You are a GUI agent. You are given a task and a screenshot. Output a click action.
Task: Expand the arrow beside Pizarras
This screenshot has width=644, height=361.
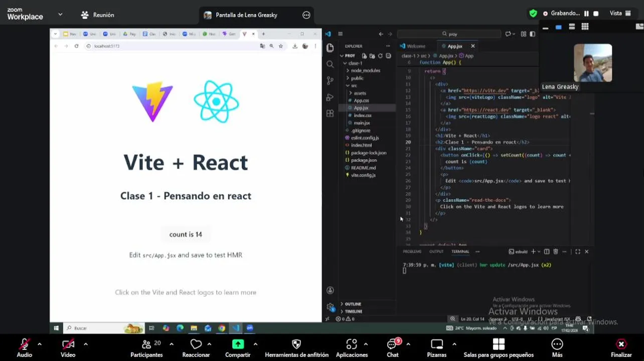tap(454, 344)
